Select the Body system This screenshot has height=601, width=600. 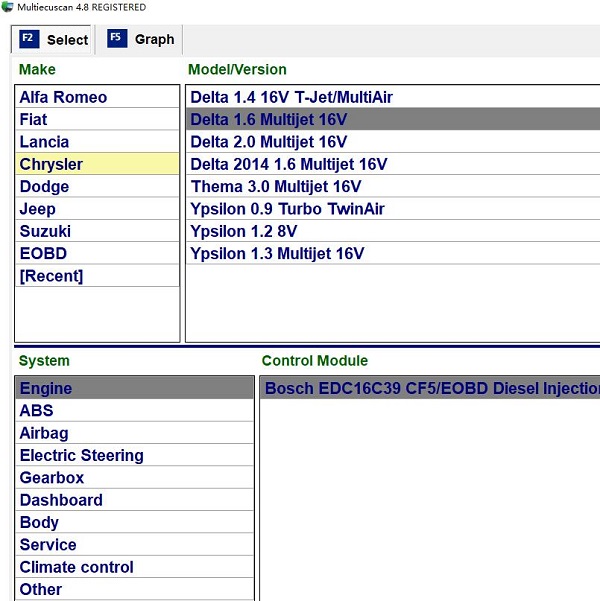click(135, 522)
